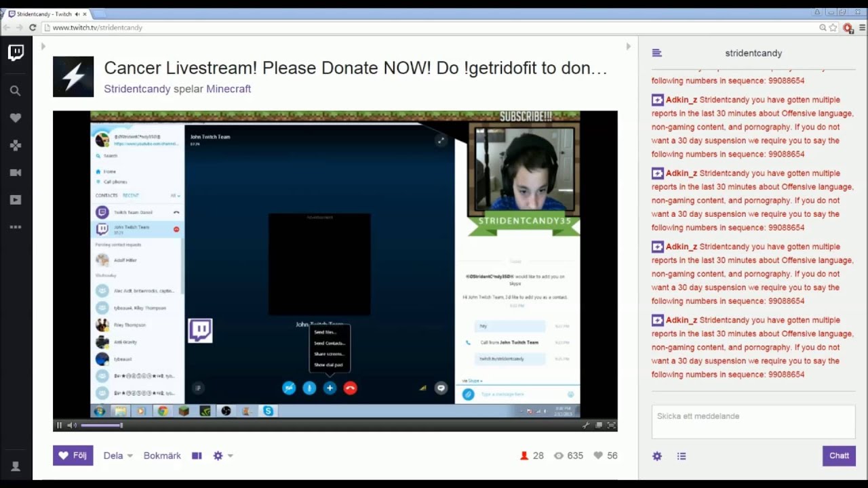Image resolution: width=868 pixels, height=488 pixels.
Task: Show the chat viewer list icon
Action: coord(682,456)
